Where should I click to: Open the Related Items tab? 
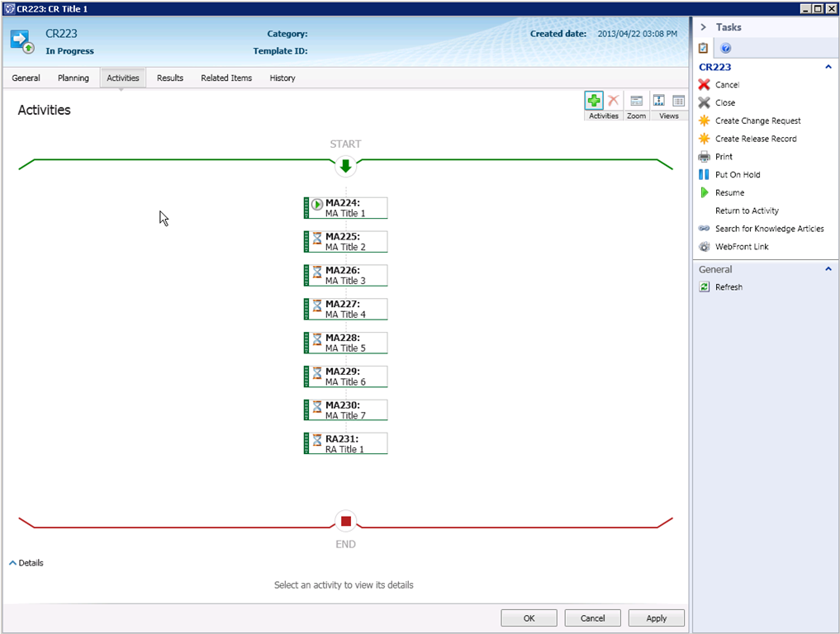[x=226, y=78]
